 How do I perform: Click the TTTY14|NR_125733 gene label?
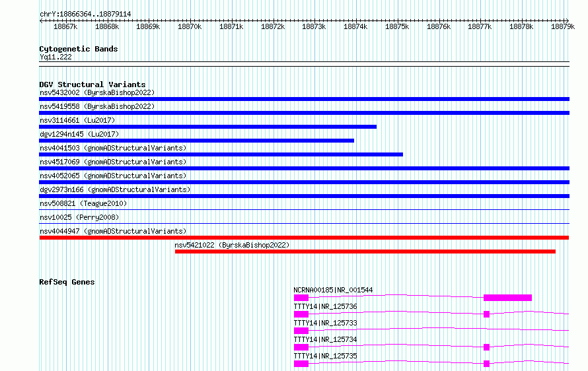pos(325,323)
